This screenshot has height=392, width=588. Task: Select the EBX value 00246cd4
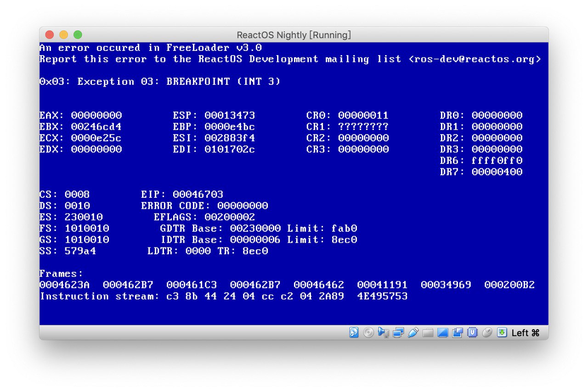pyautogui.click(x=96, y=127)
